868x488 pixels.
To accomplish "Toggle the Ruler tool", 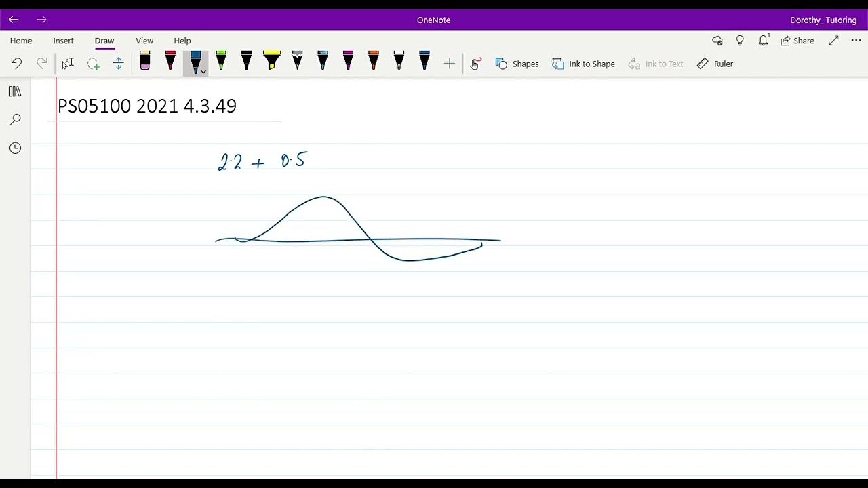I will pyautogui.click(x=715, y=64).
